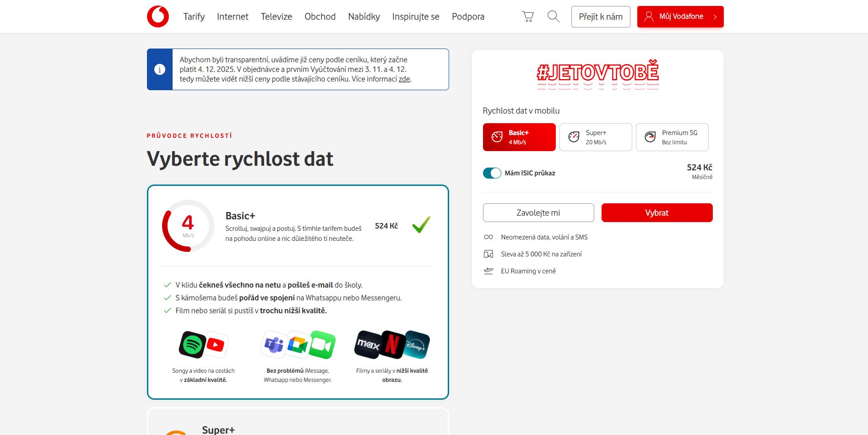Click the green checkmark next to Basic+
868x435 pixels.
pos(421,224)
